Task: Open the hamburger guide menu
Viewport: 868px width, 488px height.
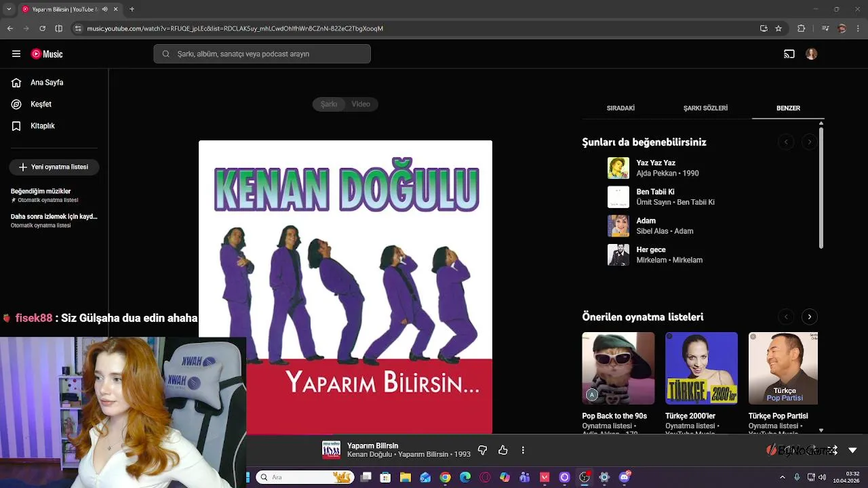Action: [16, 54]
